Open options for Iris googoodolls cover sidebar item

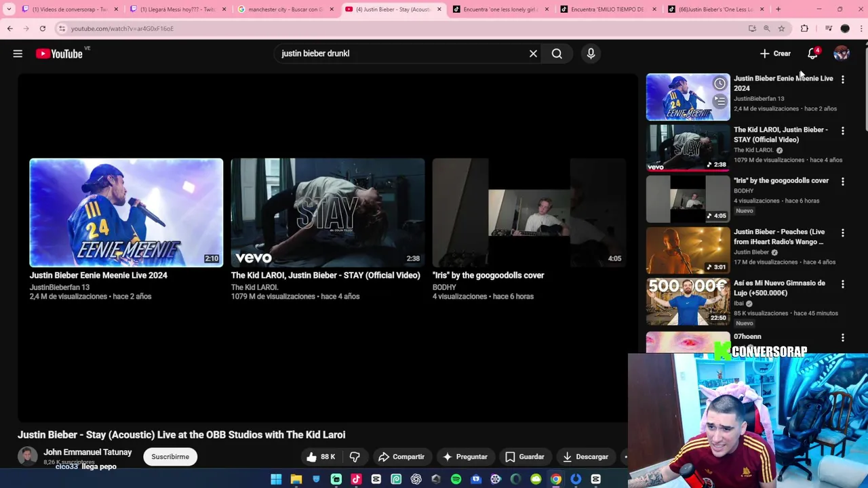pyautogui.click(x=842, y=182)
